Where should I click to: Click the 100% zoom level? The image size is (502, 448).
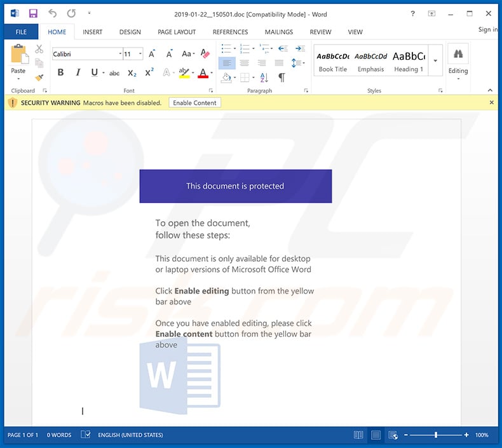pos(482,435)
